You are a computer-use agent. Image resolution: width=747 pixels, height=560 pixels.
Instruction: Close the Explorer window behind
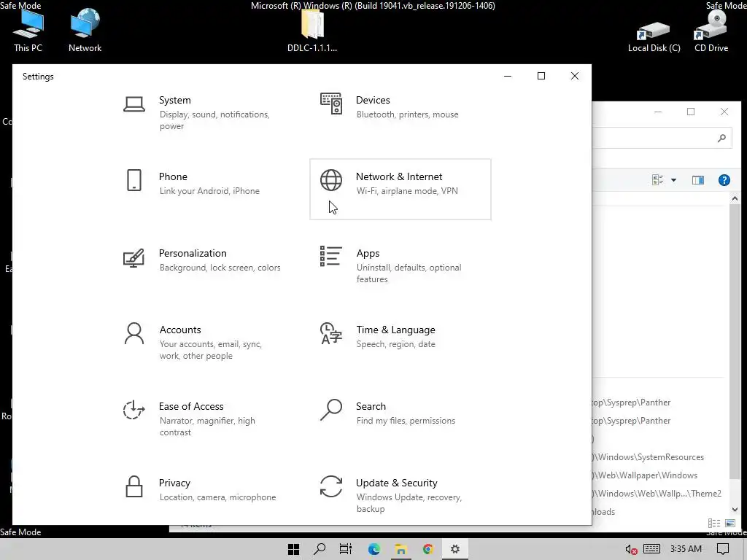pyautogui.click(x=724, y=112)
